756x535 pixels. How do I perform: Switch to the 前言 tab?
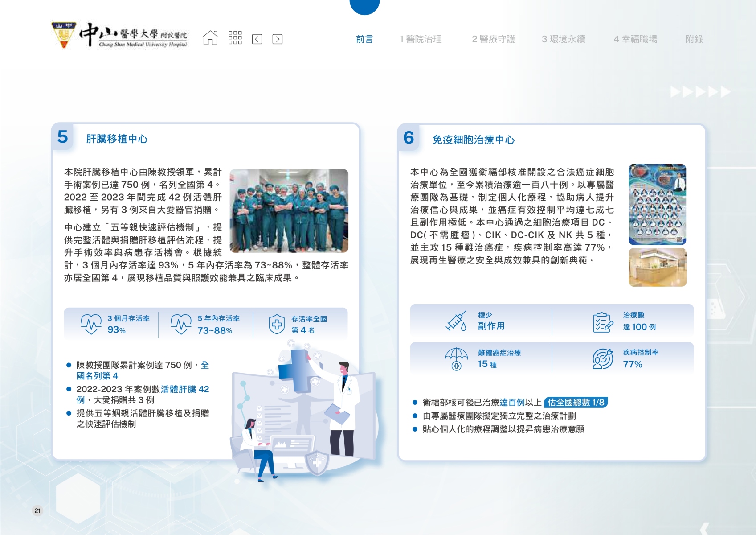click(364, 39)
